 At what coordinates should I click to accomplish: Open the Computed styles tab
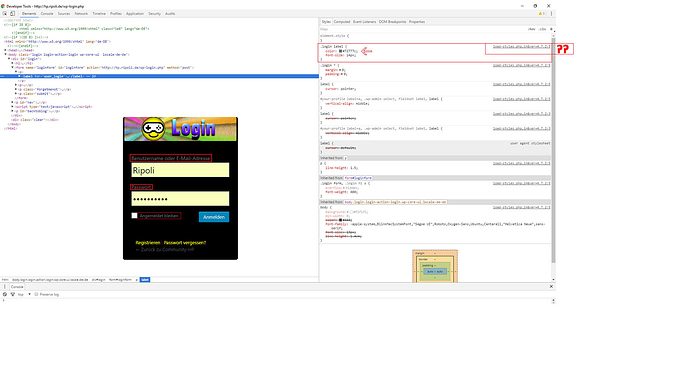341,22
